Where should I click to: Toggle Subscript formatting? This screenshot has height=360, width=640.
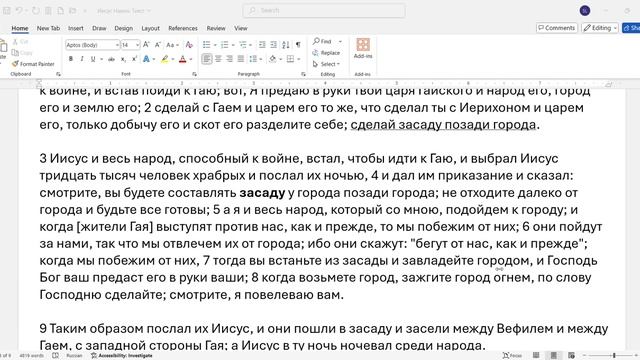123,59
